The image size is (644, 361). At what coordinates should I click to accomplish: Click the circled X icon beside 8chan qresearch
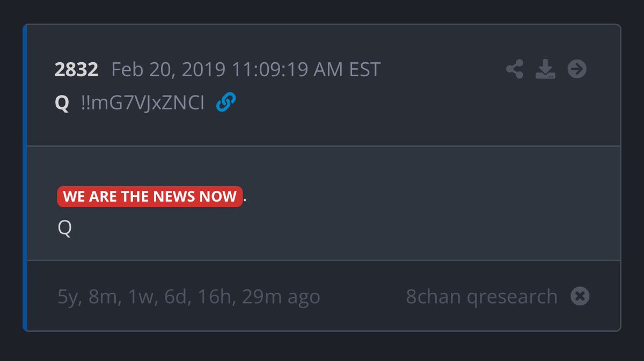pyautogui.click(x=580, y=296)
